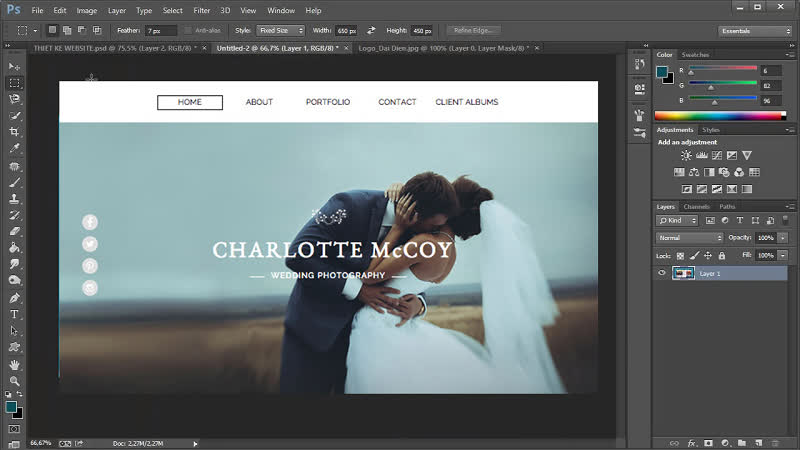This screenshot has width=800, height=450.
Task: Toggle Quick Mask mode
Action: coord(14,429)
